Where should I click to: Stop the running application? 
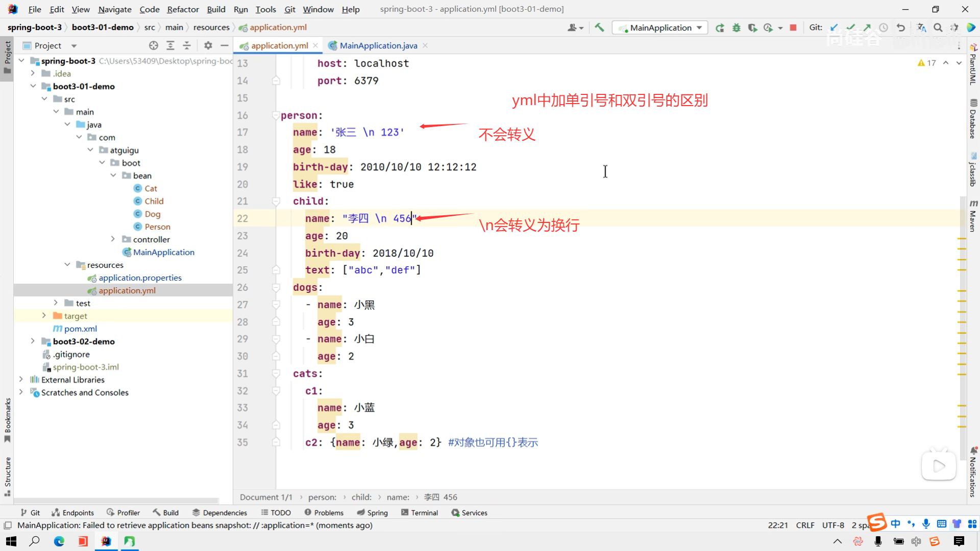point(793,28)
